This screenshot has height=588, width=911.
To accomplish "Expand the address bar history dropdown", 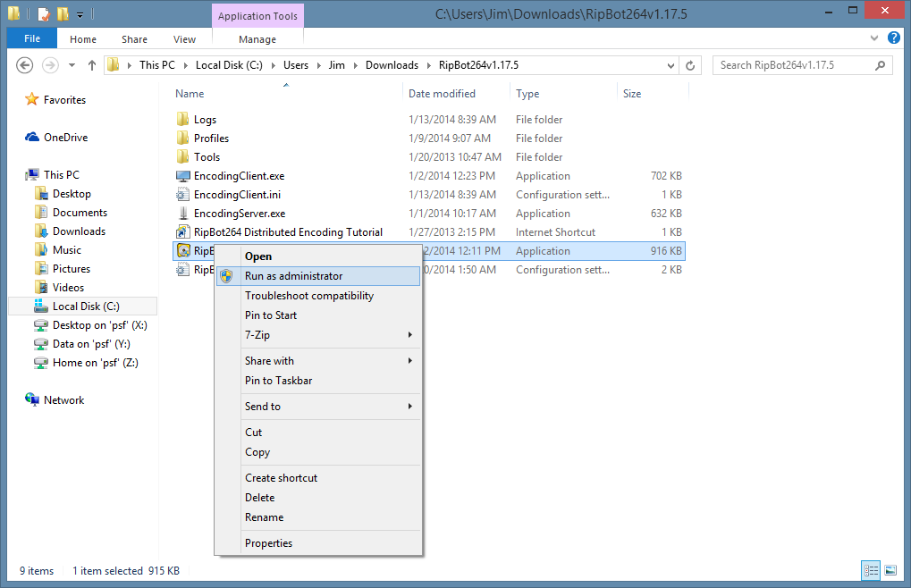I will [671, 65].
